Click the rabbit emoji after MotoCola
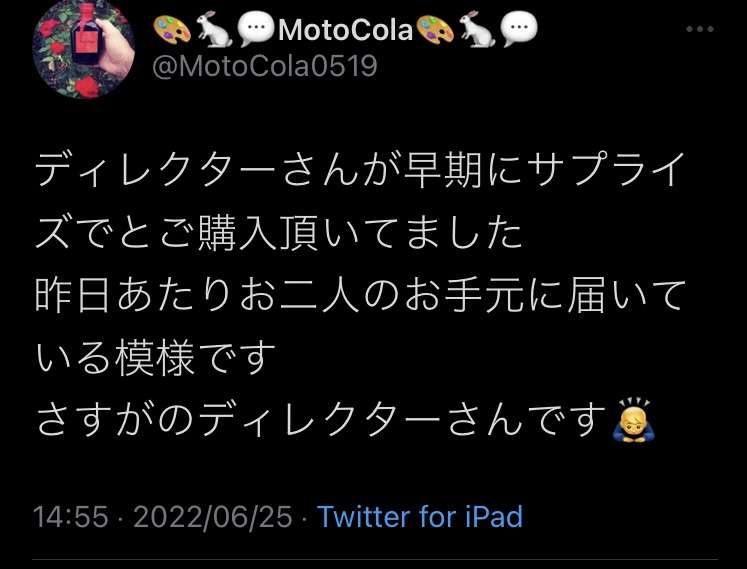 [477, 30]
